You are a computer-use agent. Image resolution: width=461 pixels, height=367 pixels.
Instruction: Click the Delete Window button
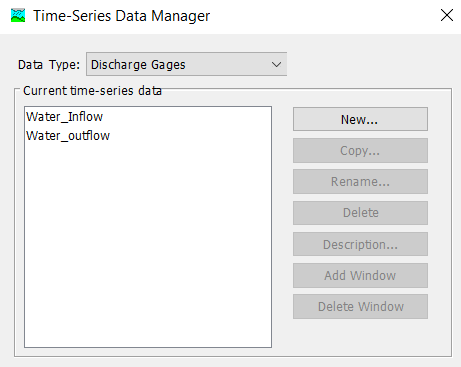(x=360, y=306)
